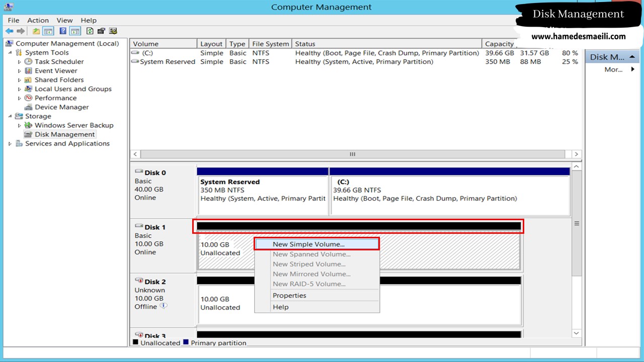Expand the Local Users and Groups node
Viewport: 644px width, 362px height.
[x=20, y=89]
